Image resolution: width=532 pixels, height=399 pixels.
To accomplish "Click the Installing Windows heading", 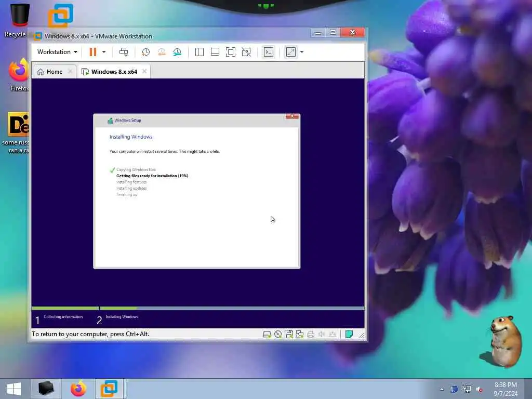I will coord(131,137).
